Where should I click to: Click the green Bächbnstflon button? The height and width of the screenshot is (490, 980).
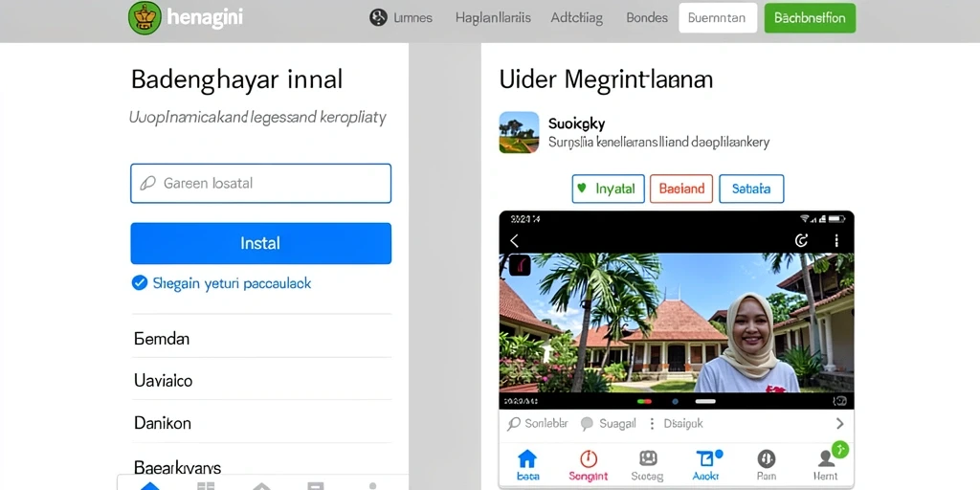[810, 17]
